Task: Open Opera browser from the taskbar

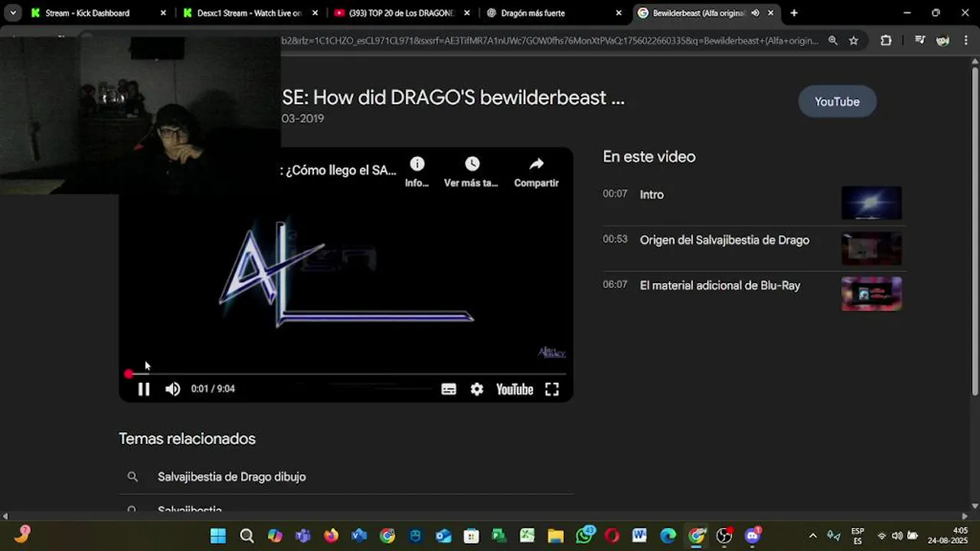Action: (x=612, y=536)
